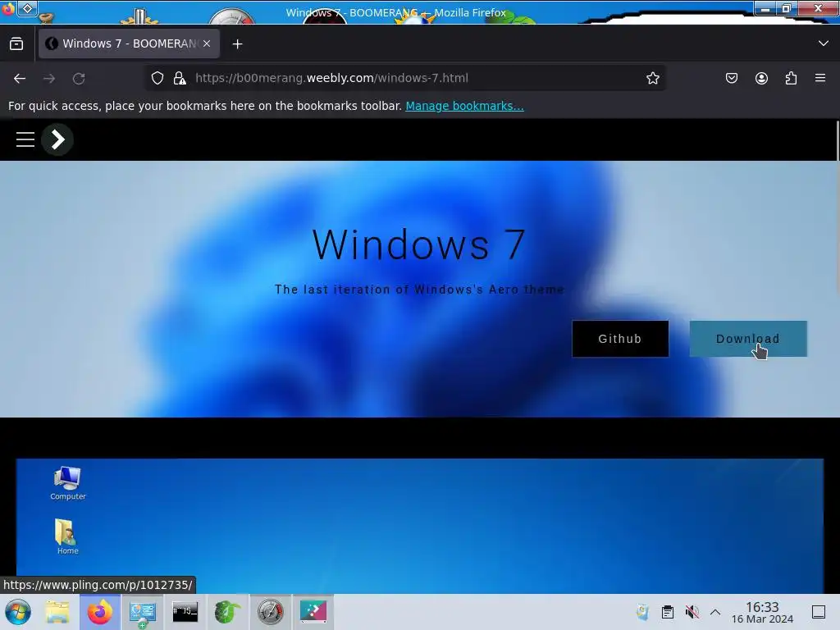Viewport: 840px width, 630px height.
Task: Open the Start menu orb
Action: pyautogui.click(x=18, y=612)
